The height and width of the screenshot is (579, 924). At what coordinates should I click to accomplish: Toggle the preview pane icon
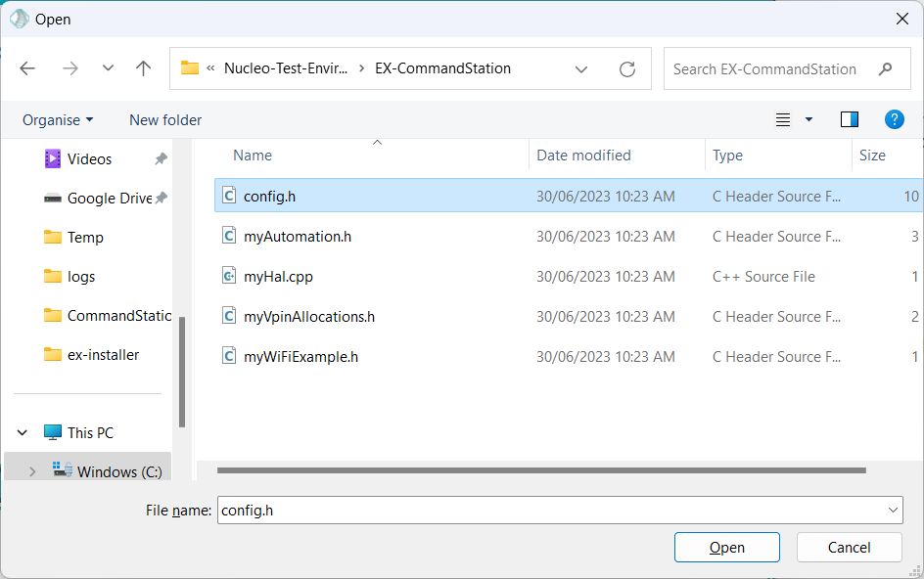click(x=849, y=119)
